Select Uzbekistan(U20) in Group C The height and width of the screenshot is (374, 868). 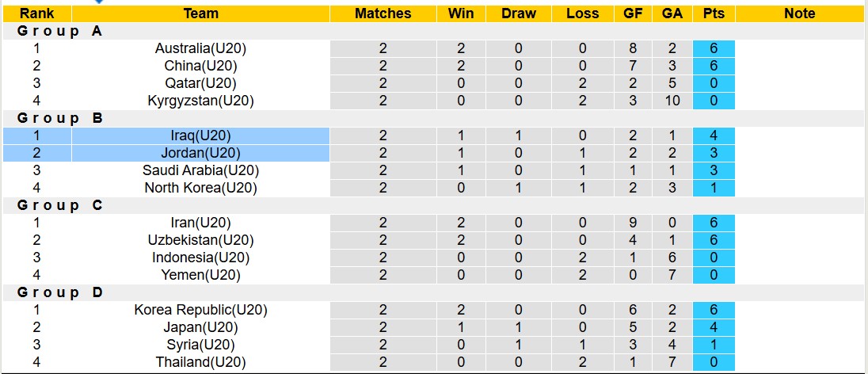click(200, 240)
